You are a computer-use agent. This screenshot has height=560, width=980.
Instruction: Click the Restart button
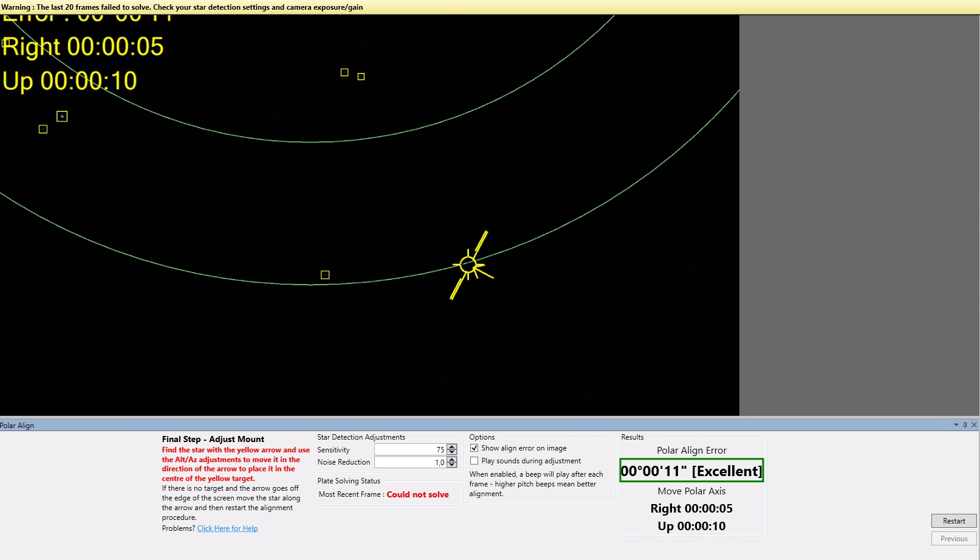point(954,521)
